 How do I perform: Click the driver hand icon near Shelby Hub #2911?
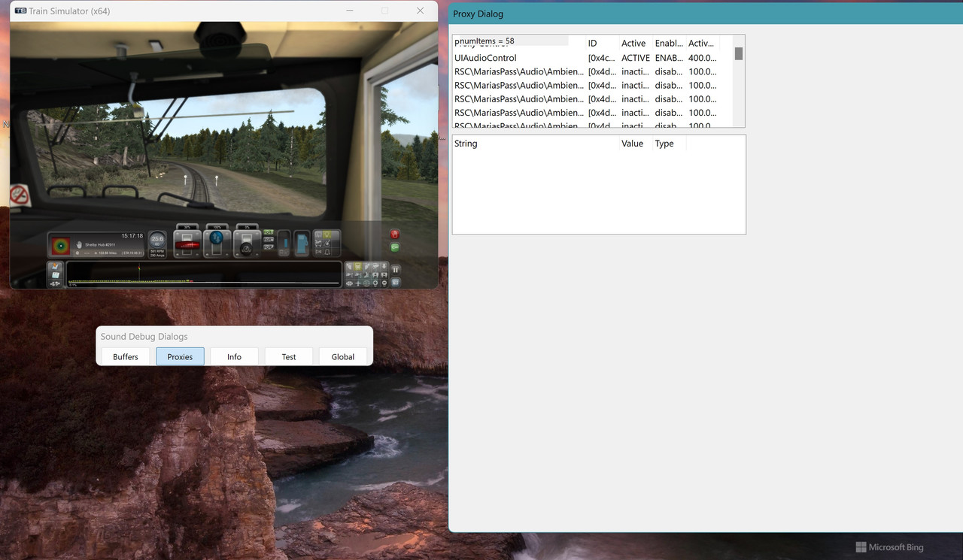point(79,245)
